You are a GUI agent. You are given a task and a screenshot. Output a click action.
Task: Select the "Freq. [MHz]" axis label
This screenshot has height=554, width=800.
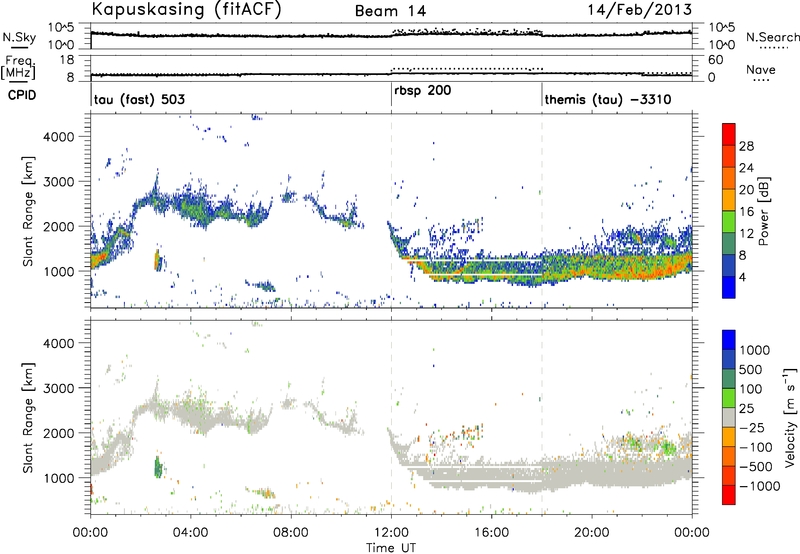18,67
